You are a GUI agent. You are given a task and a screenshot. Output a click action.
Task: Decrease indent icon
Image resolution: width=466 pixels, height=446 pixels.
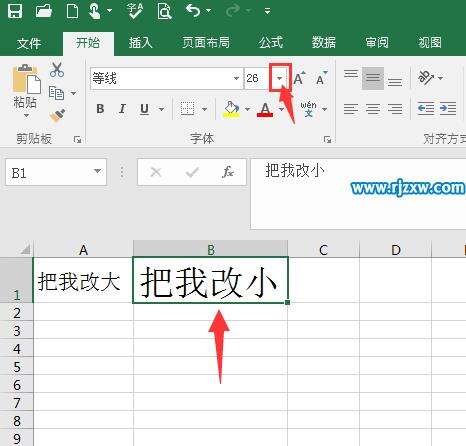[426, 109]
